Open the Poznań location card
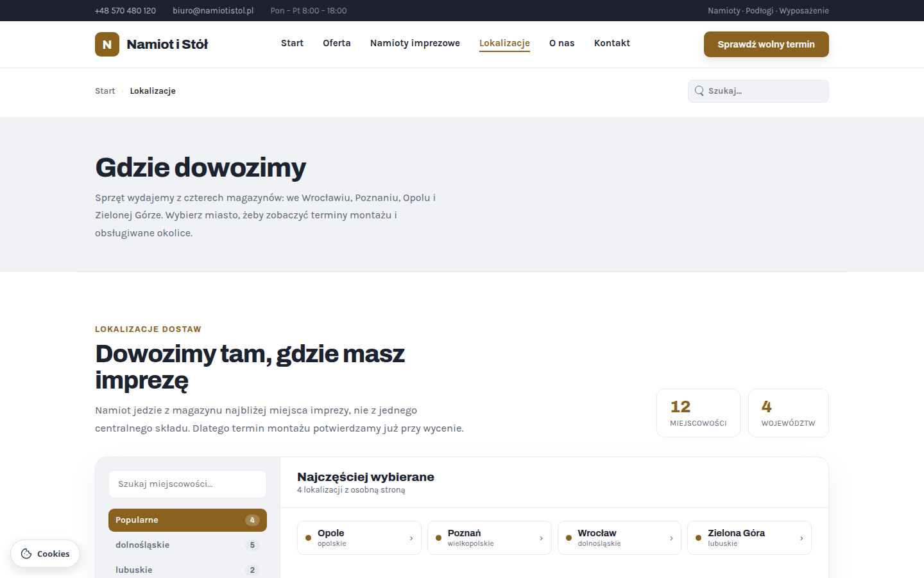The width and height of the screenshot is (924, 578). click(x=490, y=538)
